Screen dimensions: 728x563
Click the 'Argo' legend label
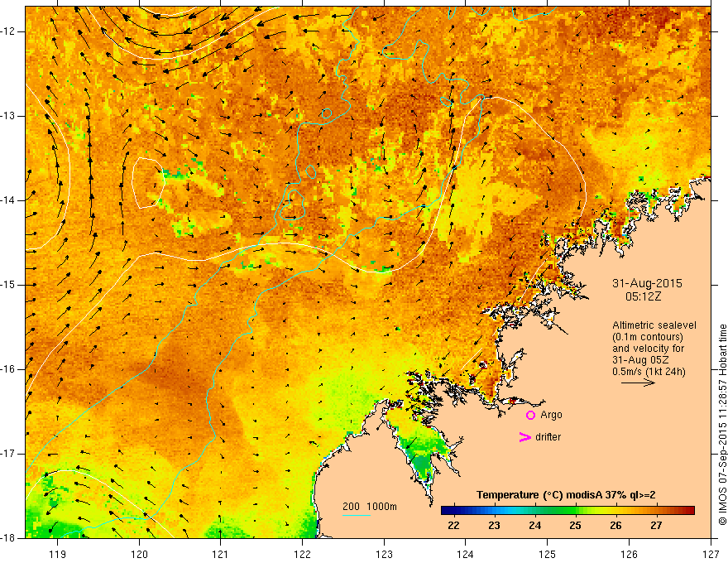pos(551,415)
